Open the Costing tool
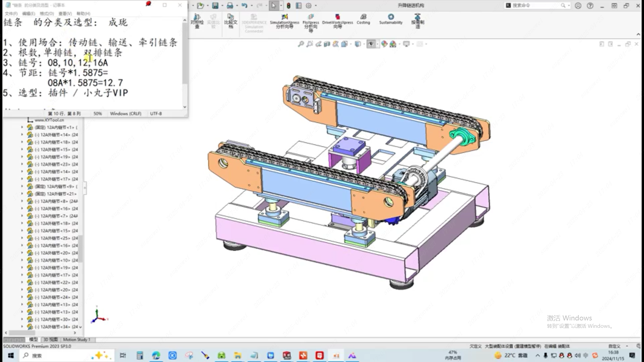 click(x=363, y=19)
